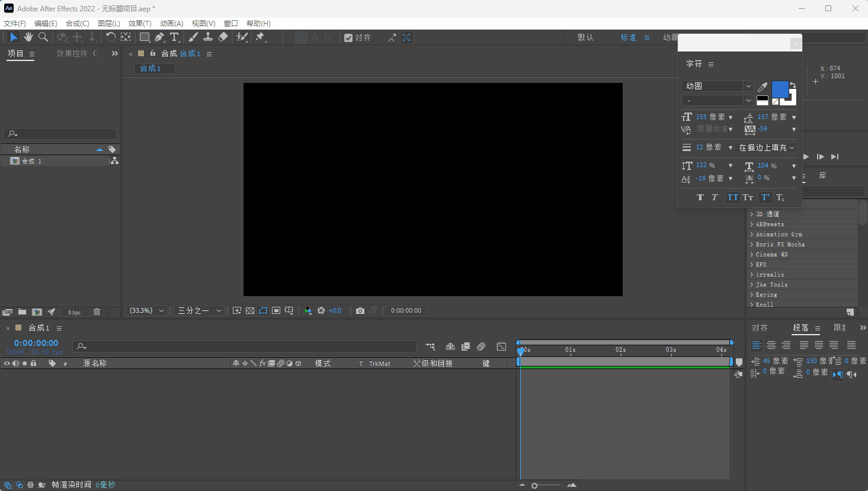Select the Roto Brush tool
This screenshot has width=868, height=491.
pos(242,37)
